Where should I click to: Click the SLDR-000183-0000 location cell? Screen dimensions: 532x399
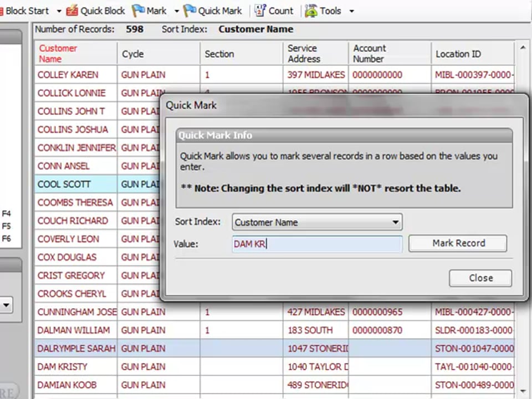point(473,330)
